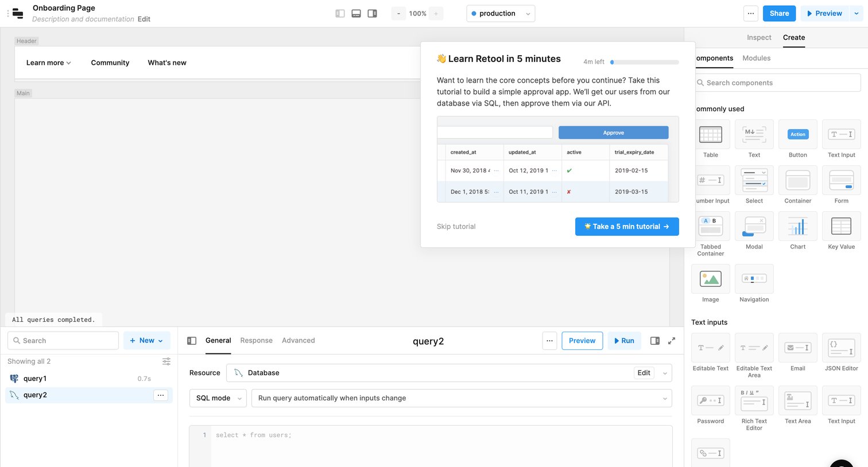Screen dimensions: 868x467
Task: Focus the Search components field
Action: 778,83
